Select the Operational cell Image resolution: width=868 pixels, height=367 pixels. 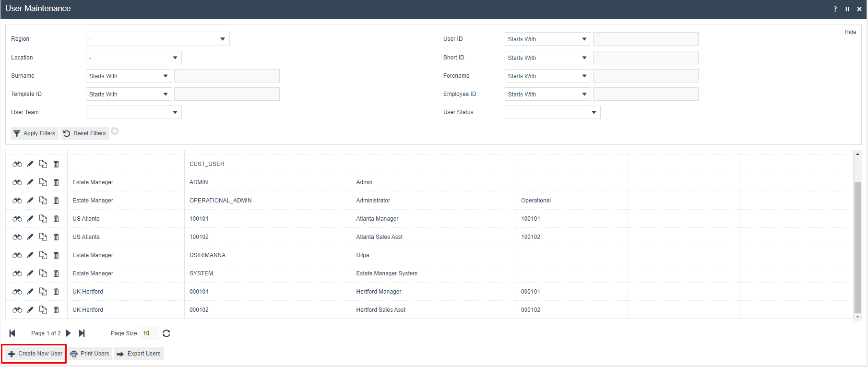572,201
